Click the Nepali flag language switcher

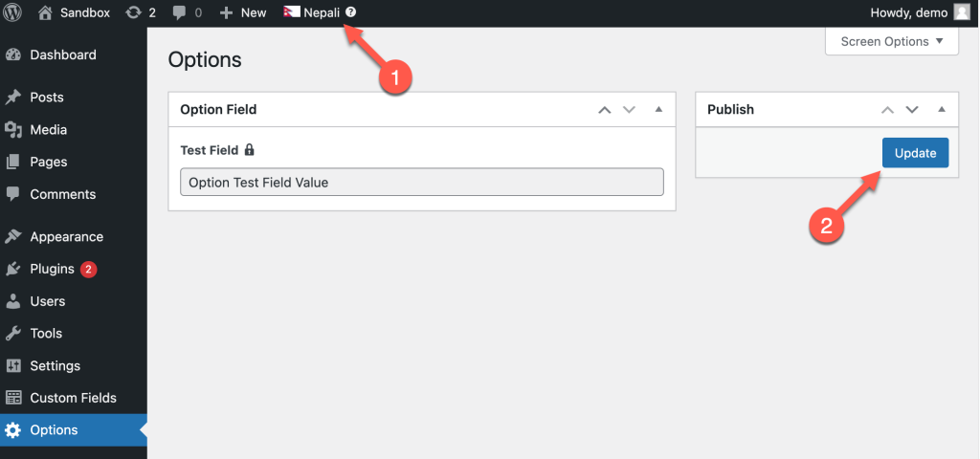pos(311,12)
